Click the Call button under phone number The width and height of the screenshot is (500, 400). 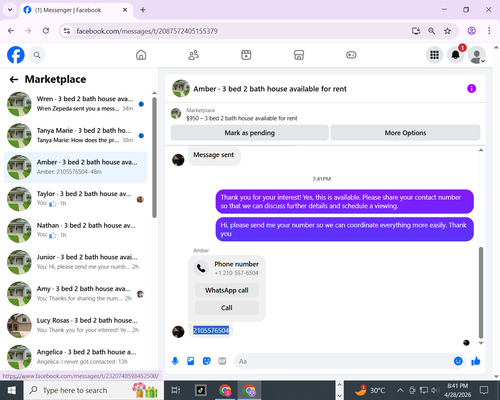point(227,308)
